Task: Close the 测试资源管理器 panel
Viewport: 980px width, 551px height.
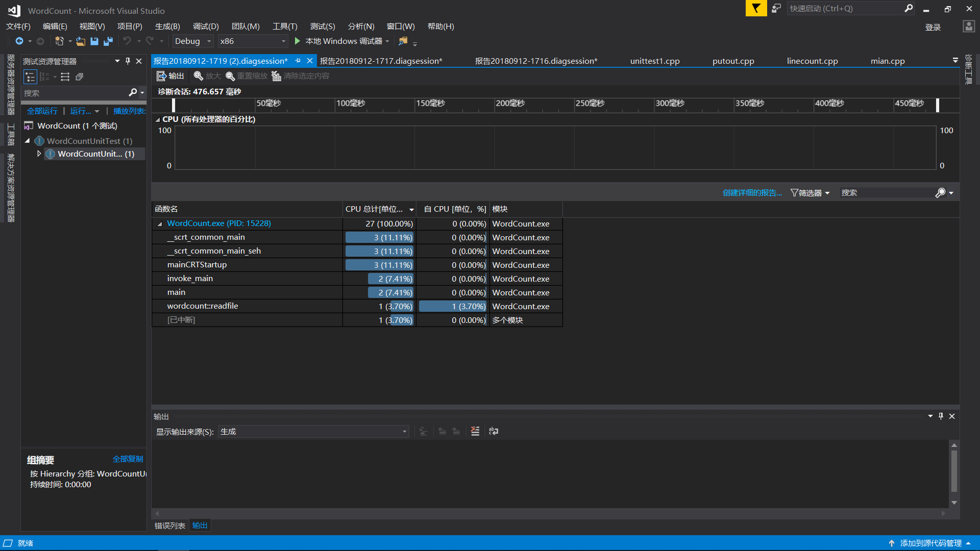Action: coord(139,61)
